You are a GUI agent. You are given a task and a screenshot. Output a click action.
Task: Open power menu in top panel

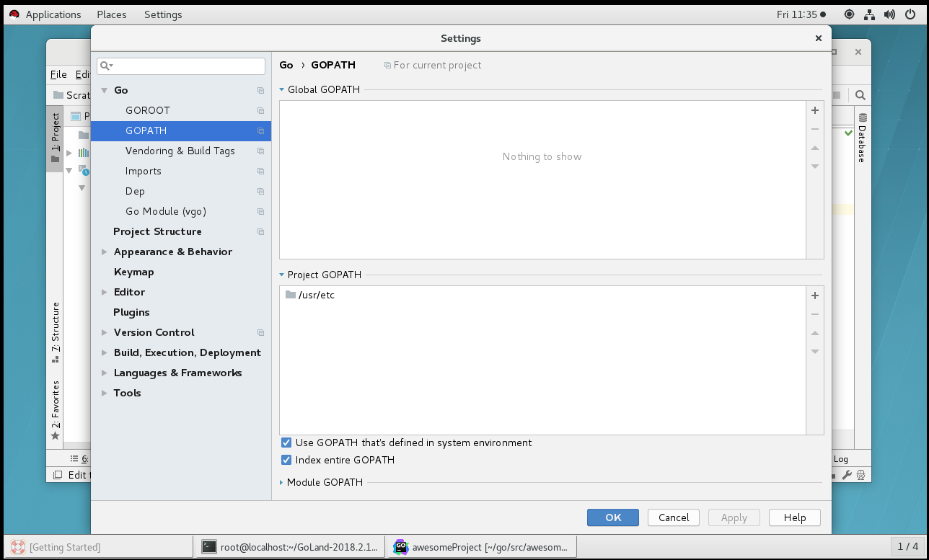point(910,14)
